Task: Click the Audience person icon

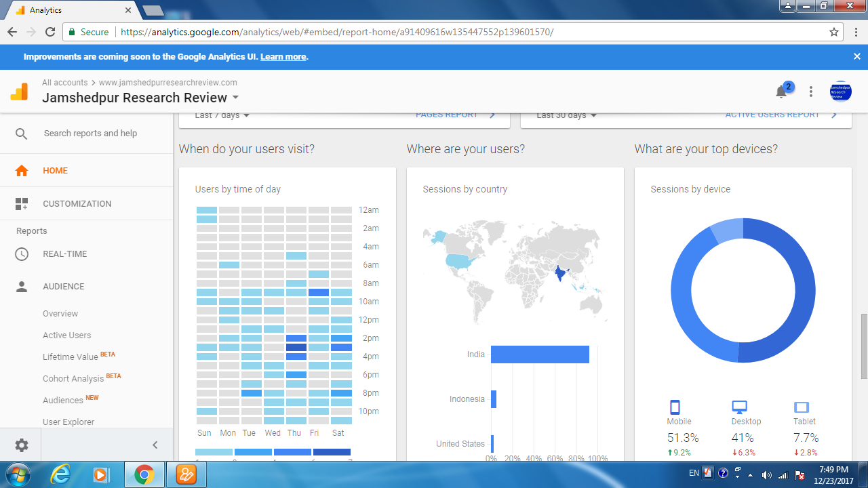Action: 22,287
